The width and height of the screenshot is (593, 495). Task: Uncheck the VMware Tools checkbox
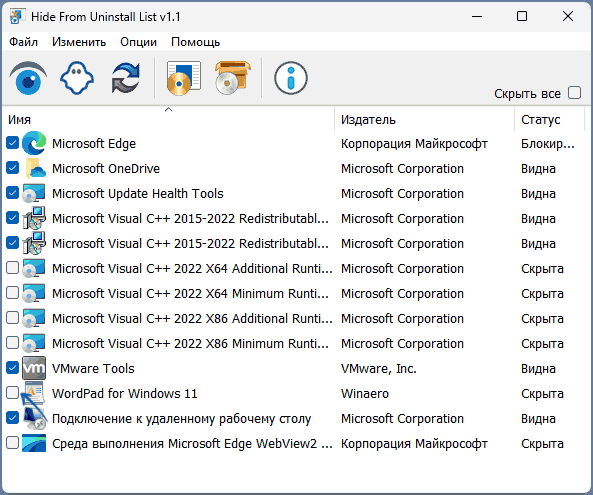(12, 368)
